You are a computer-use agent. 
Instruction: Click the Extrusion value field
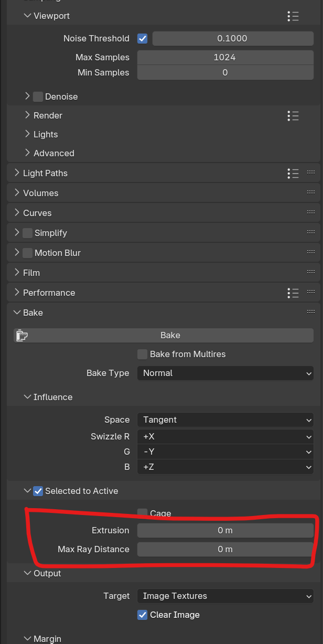pos(225,531)
